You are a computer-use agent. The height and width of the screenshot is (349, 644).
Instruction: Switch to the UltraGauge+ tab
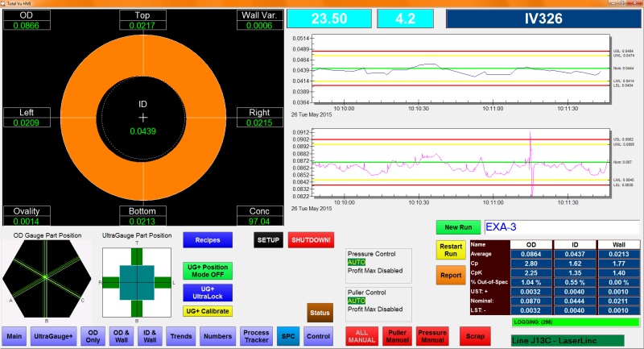click(x=53, y=336)
